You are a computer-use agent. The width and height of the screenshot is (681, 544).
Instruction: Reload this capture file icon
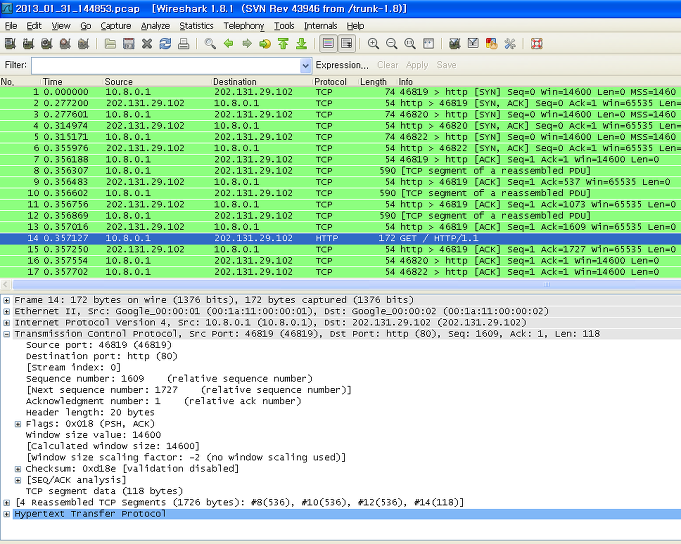click(x=165, y=43)
